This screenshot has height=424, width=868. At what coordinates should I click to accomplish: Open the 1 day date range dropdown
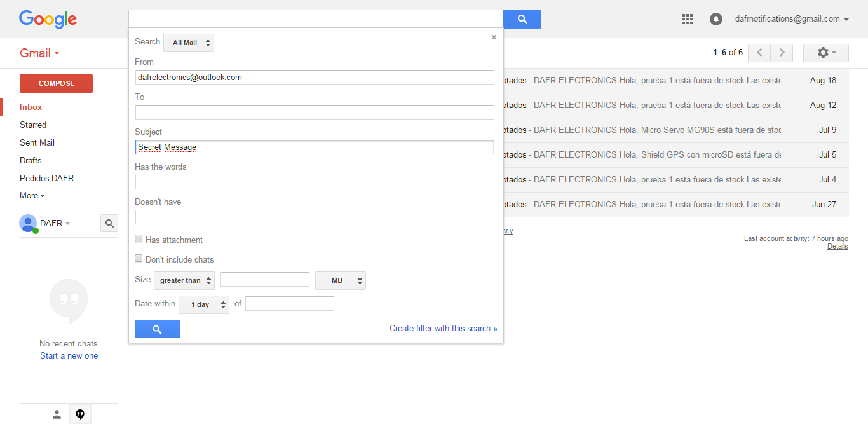point(204,304)
